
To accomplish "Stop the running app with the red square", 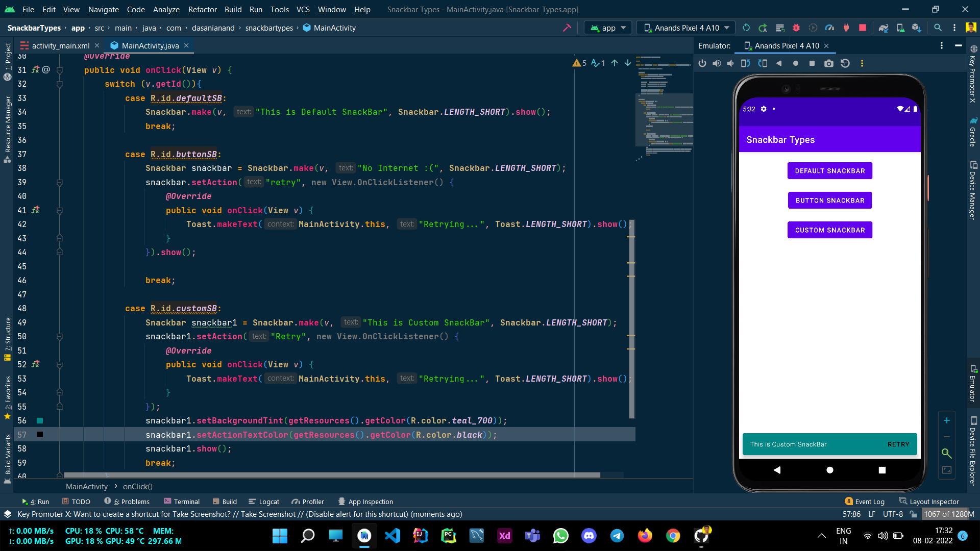I will point(863,28).
